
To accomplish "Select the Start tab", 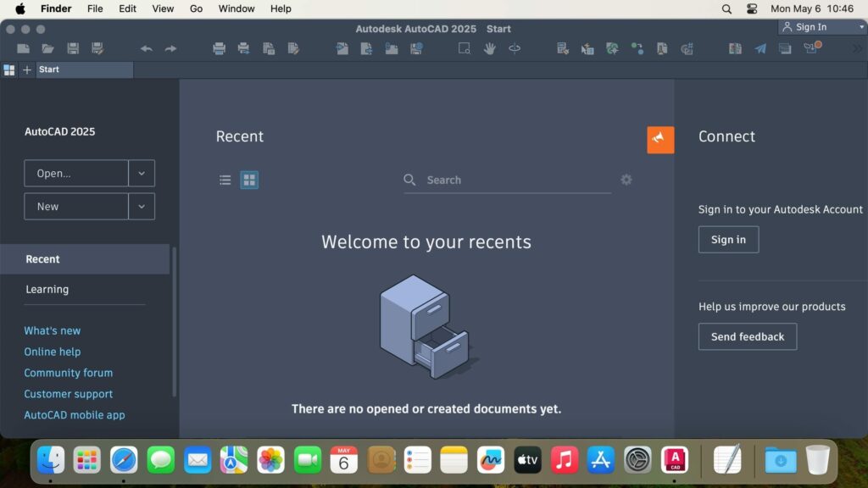I will pos(85,69).
